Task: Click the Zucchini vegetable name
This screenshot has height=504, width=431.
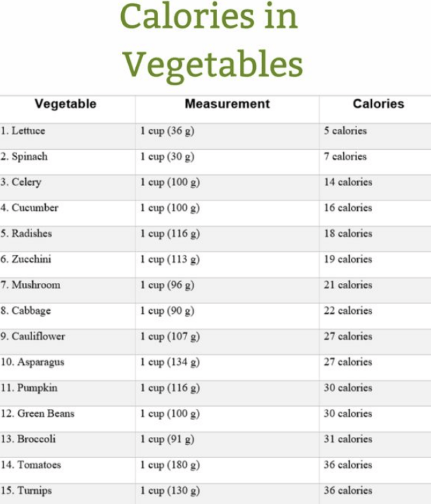Action: pyautogui.click(x=26, y=259)
